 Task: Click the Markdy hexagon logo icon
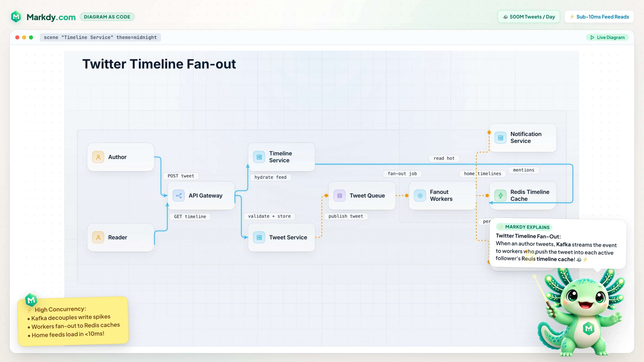pyautogui.click(x=16, y=17)
